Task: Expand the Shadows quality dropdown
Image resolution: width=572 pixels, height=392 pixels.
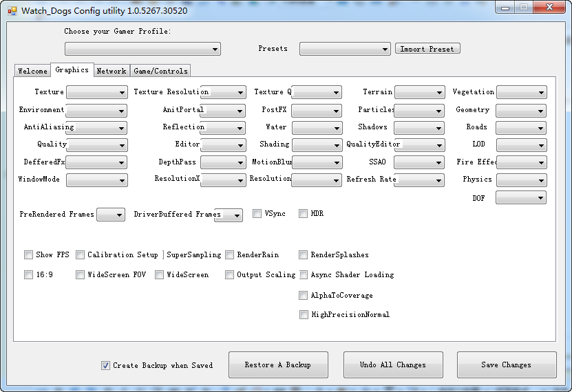Action: 419,128
